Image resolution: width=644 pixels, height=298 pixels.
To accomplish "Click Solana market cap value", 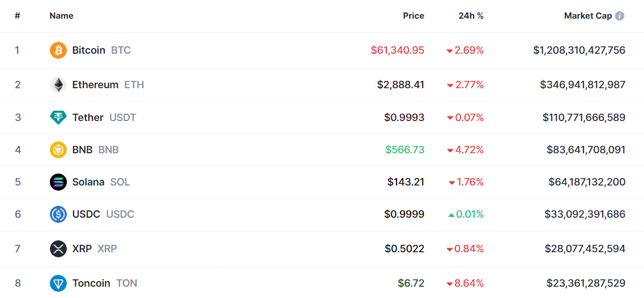I will (x=587, y=182).
